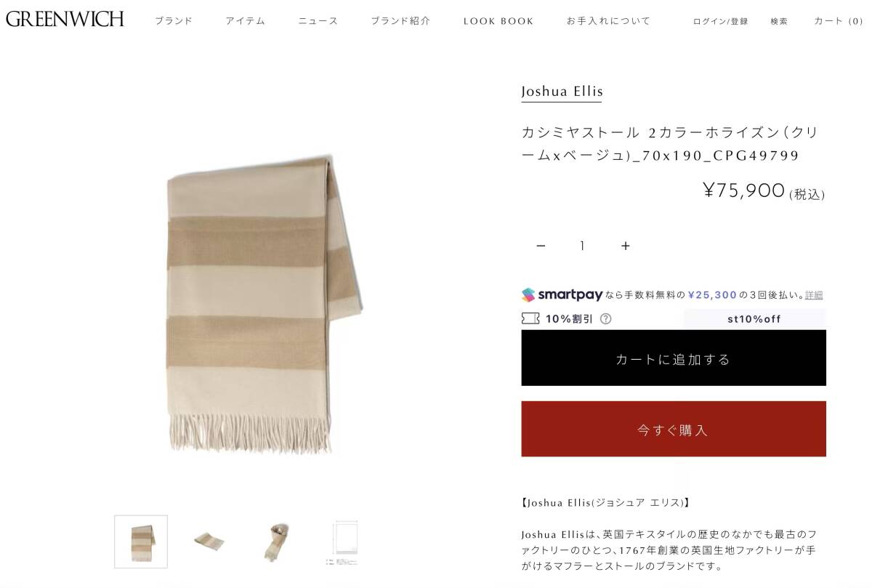Open the カート (0) cart

pos(839,21)
